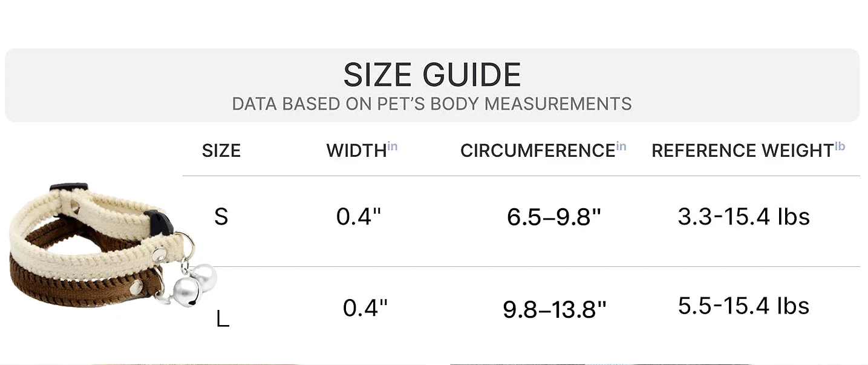Click the silver bells on the collars
868x365 pixels.
point(192,283)
